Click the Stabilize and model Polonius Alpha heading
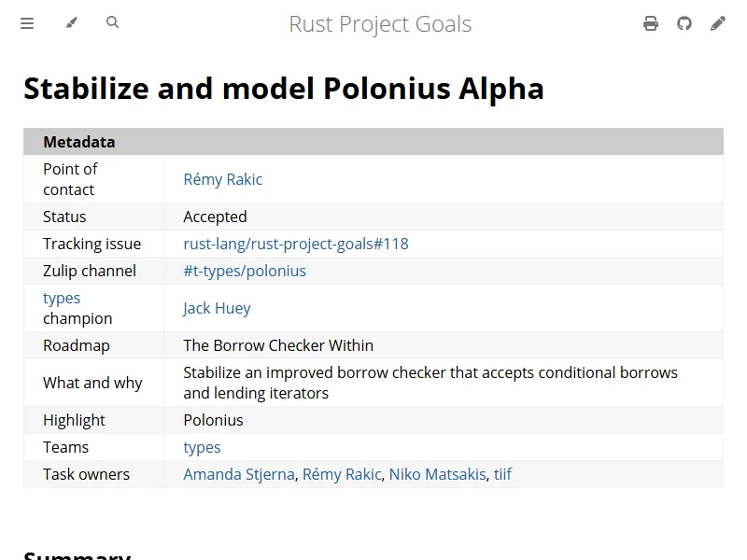This screenshot has height=560, width=747. coord(284,89)
